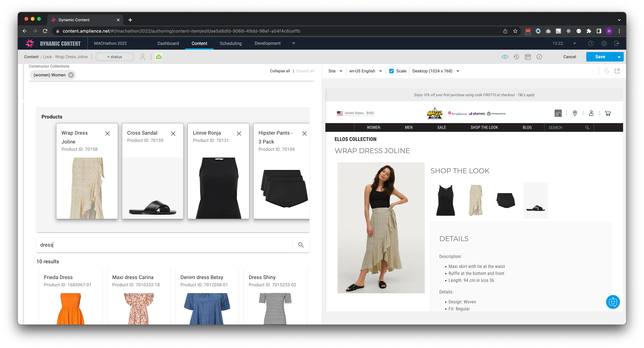Remove Cross Sandal from the Products list
This screenshot has width=644, height=348.
point(174,134)
